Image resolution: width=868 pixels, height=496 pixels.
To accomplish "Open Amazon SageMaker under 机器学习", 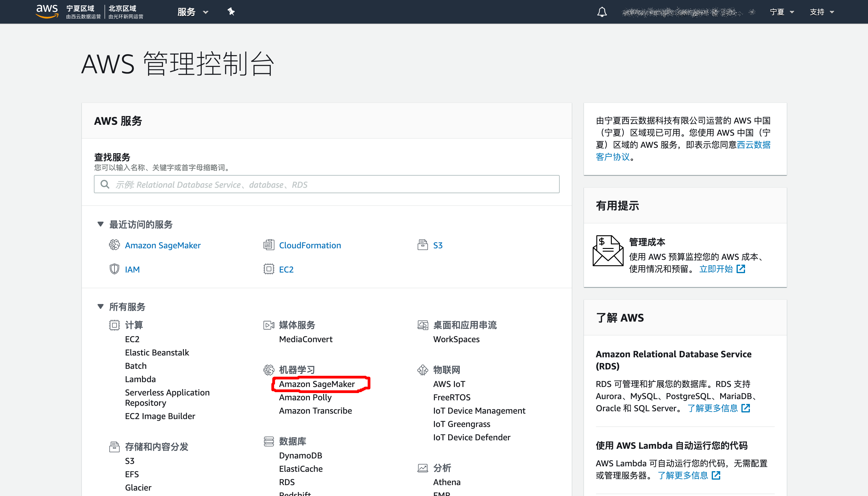I will pyautogui.click(x=317, y=384).
